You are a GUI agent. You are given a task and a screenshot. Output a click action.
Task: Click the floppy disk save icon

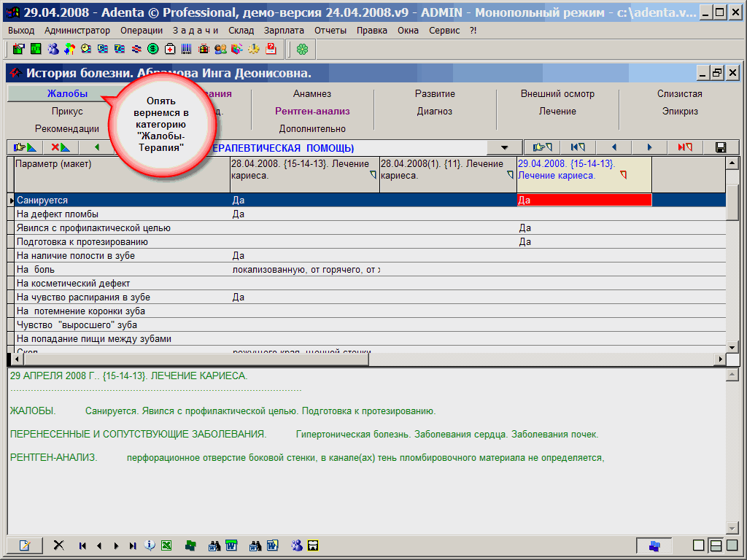721,147
